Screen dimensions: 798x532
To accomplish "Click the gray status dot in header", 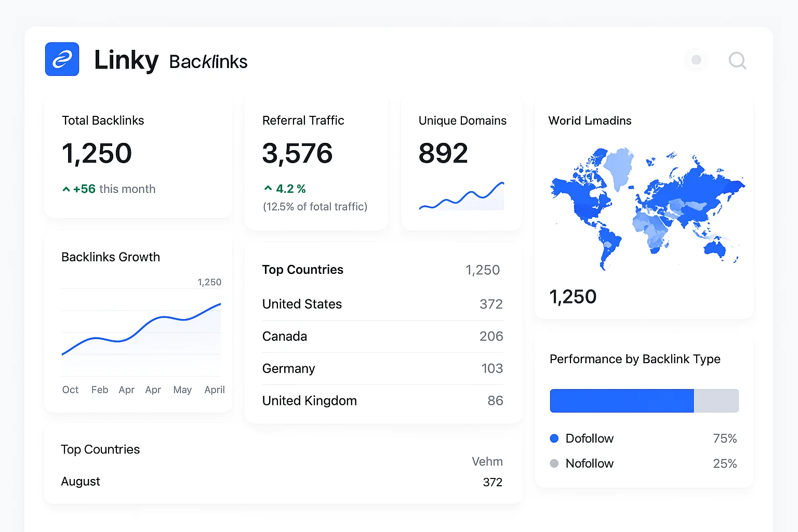I will pos(696,60).
